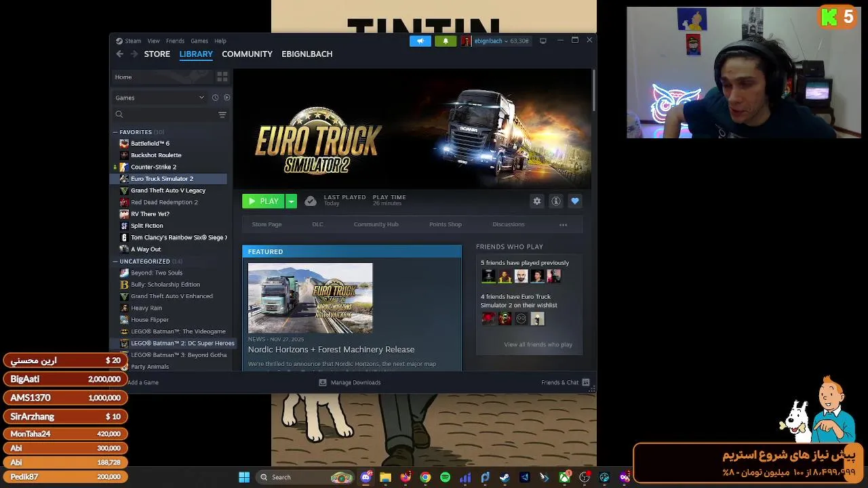Switch to the STORE tab

[x=157, y=54]
